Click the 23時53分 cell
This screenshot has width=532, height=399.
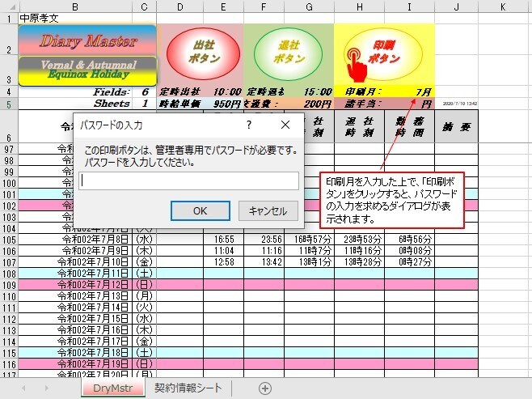(359, 240)
